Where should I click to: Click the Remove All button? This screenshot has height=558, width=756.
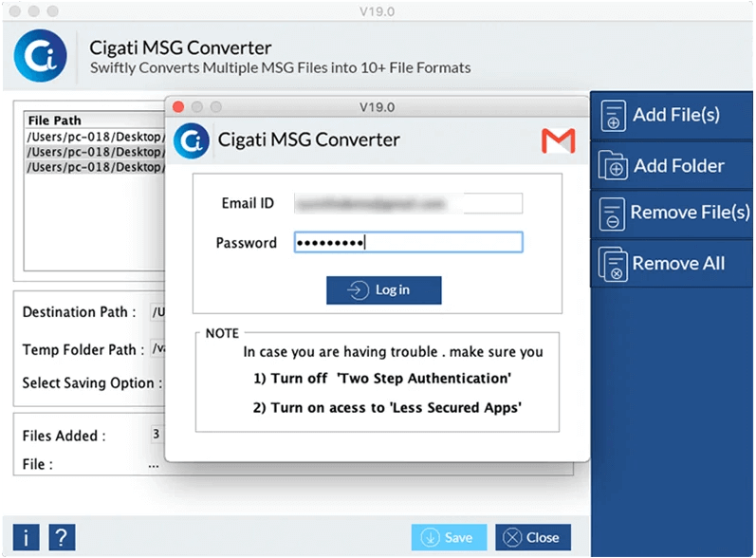click(672, 263)
